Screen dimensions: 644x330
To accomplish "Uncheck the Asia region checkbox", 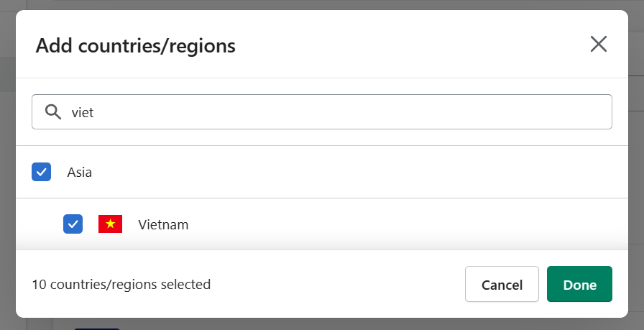I will (x=42, y=172).
